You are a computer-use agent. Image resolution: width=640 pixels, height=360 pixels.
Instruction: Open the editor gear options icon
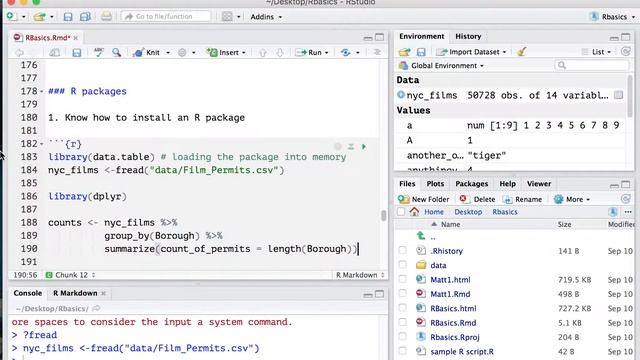click(x=182, y=53)
